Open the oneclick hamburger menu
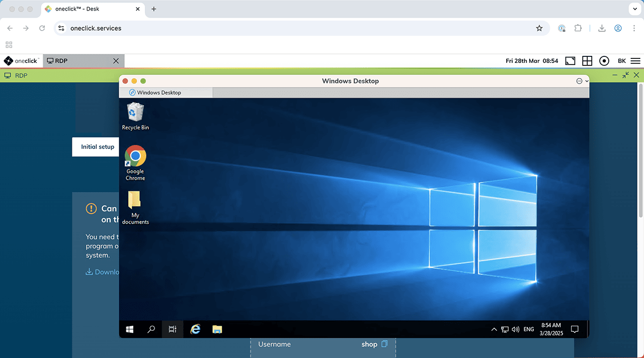This screenshot has height=358, width=644. (635, 61)
